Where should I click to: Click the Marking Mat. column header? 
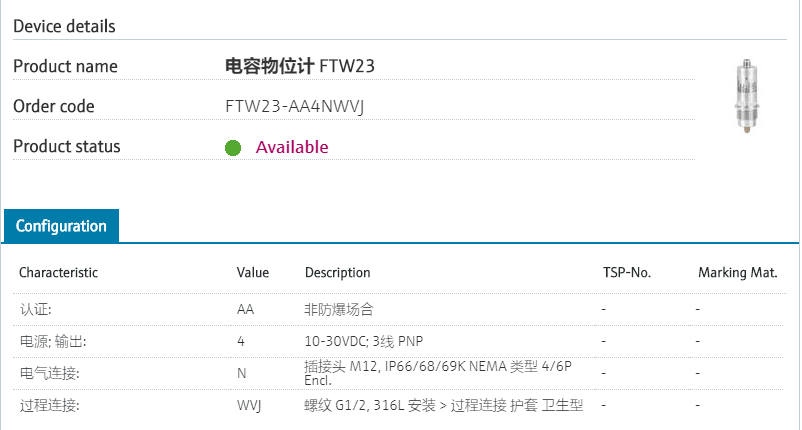[738, 272]
